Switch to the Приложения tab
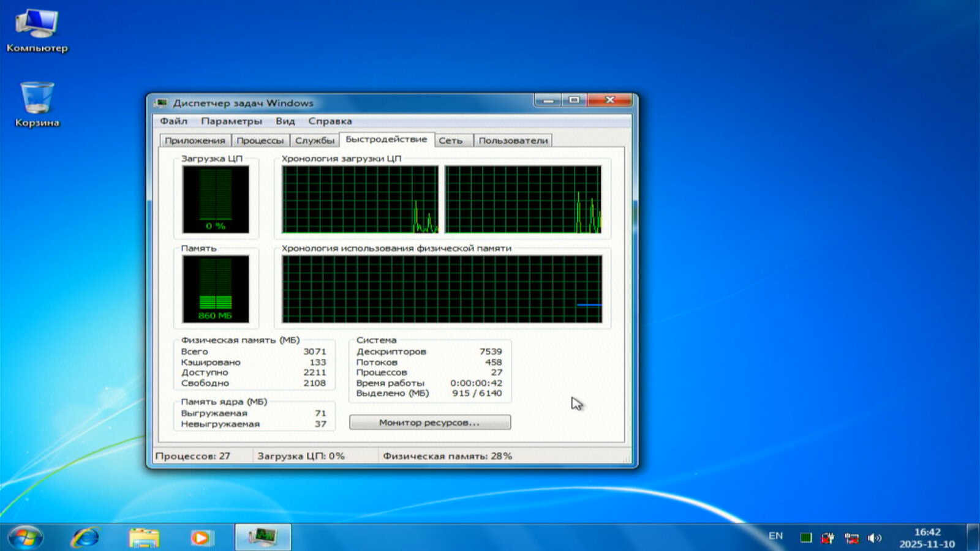The height and width of the screenshot is (551, 980). (195, 140)
